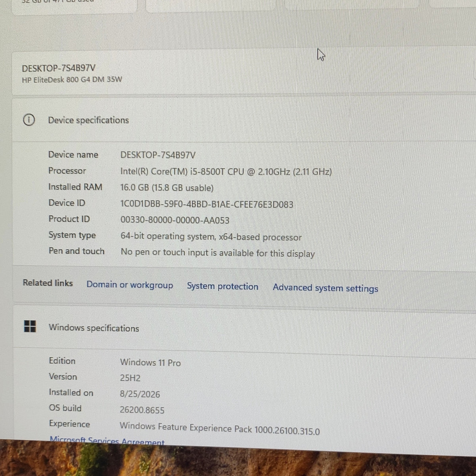
Task: Click the Installed on label
Action: point(71,392)
